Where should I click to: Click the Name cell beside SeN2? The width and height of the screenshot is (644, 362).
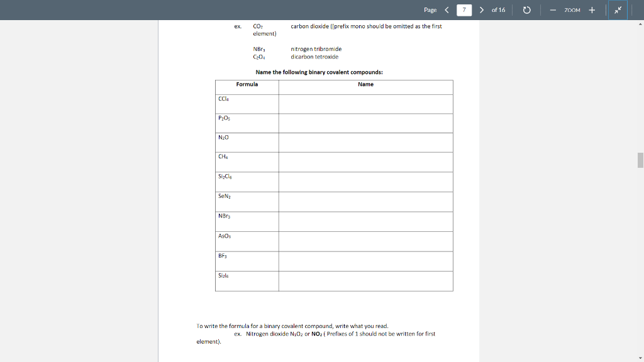[x=365, y=202]
